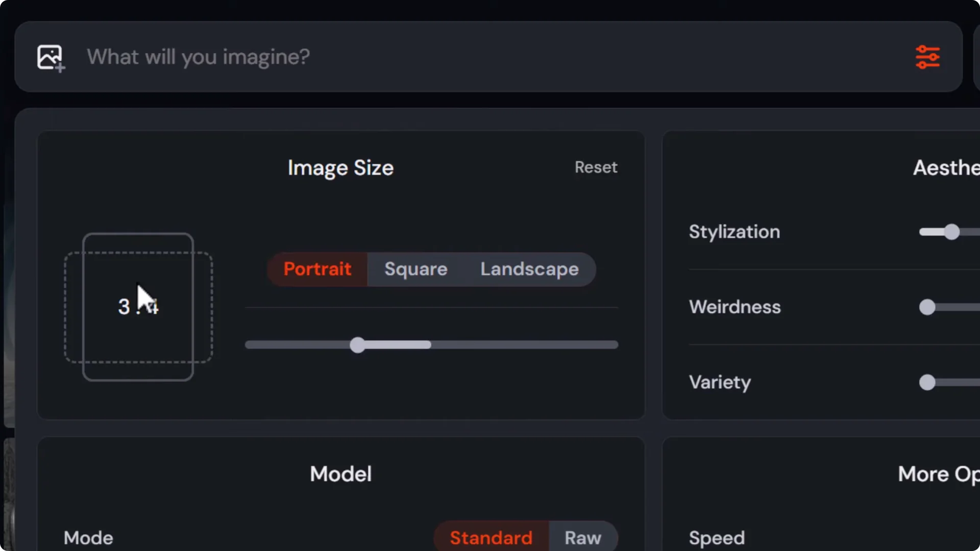Click the Reset link in Image Size panel
980x551 pixels.
596,167
